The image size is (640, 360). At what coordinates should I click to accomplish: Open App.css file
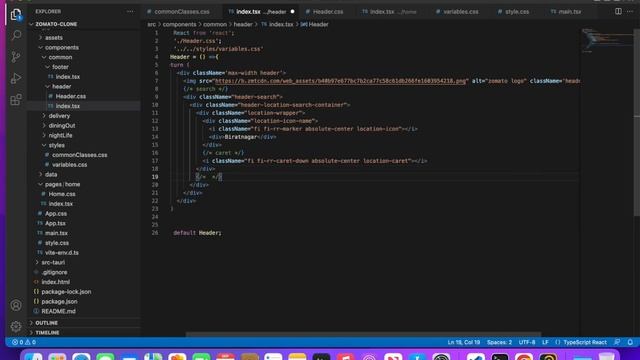click(x=56, y=213)
